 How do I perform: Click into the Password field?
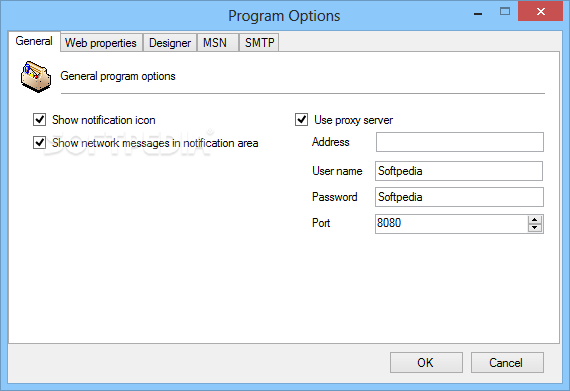pos(459,197)
